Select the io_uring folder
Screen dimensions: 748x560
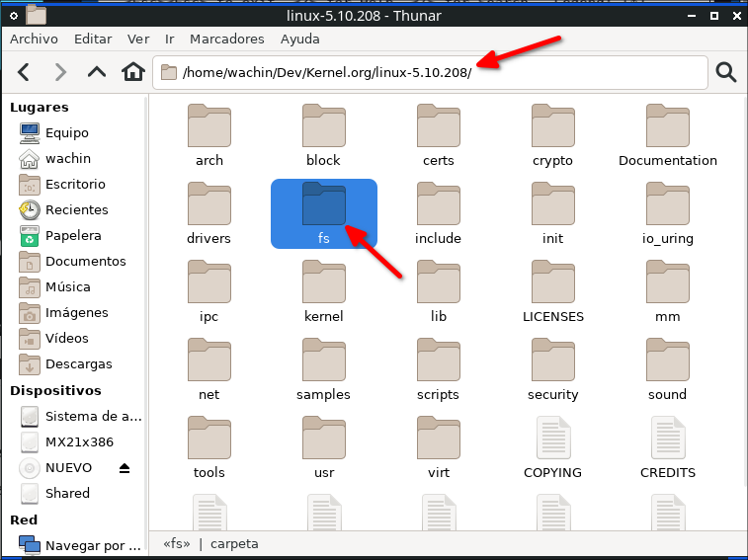pyautogui.click(x=667, y=213)
